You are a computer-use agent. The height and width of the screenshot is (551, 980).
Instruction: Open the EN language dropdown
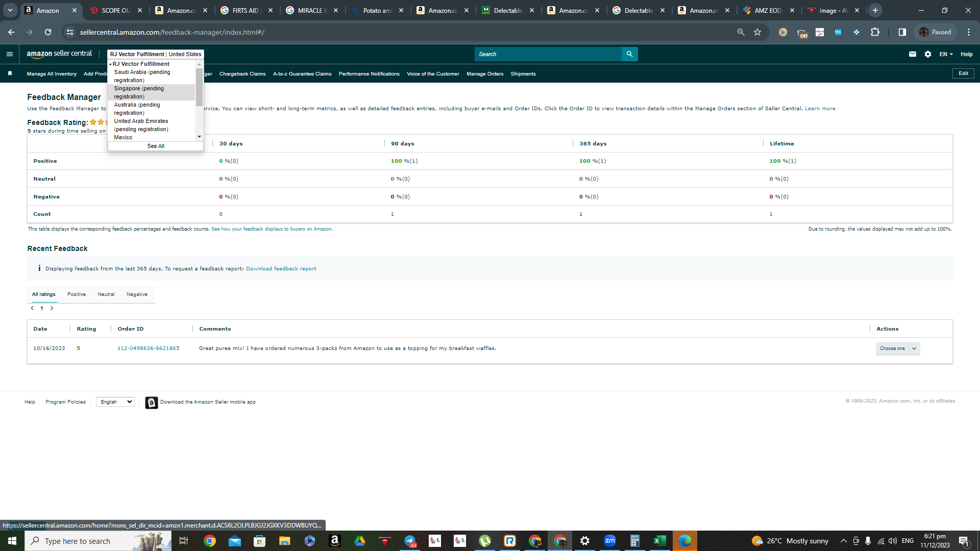click(946, 54)
